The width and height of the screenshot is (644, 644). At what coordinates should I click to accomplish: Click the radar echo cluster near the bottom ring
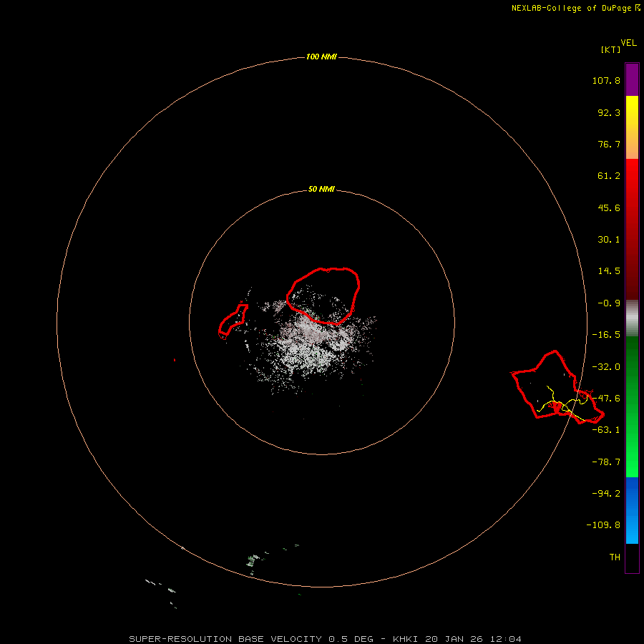click(x=253, y=560)
